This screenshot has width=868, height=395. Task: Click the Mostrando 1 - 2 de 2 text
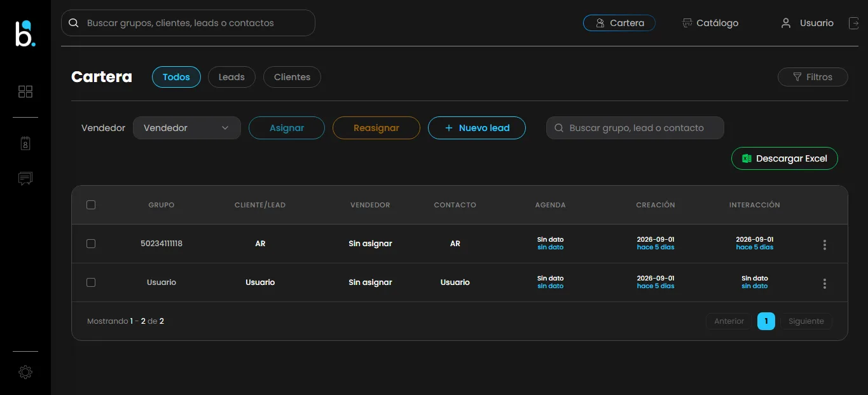tap(126, 321)
